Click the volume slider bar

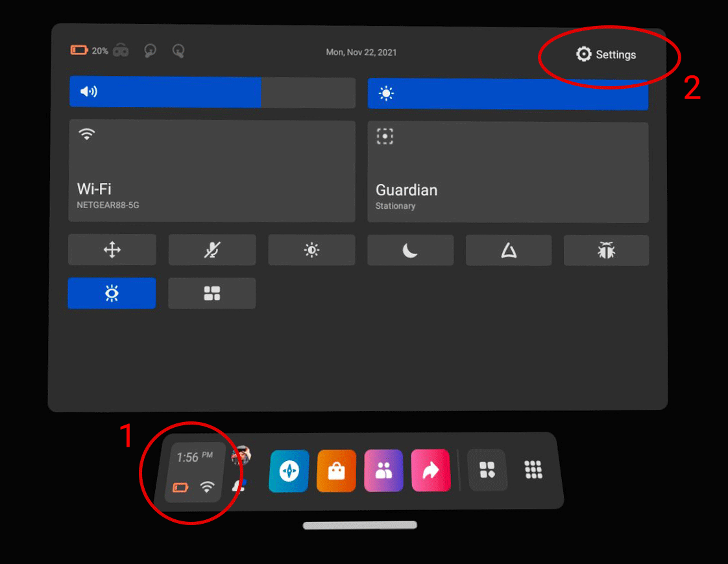click(212, 92)
